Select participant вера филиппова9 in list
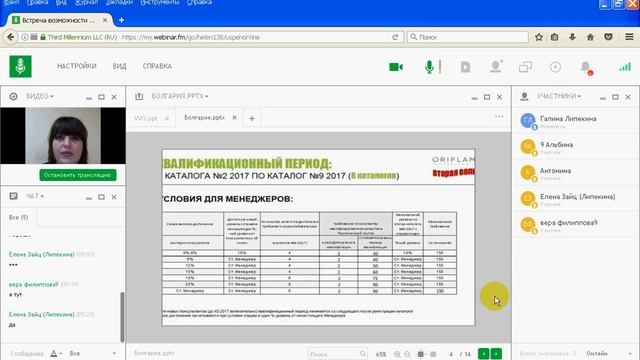The image size is (640, 360). [x=576, y=226]
